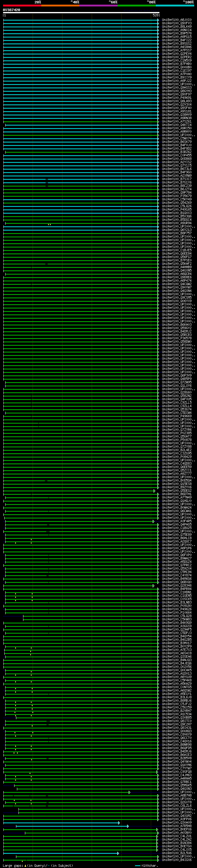The height and width of the screenshot is (868, 197).
Task: Open the last hit UniRef100_B4IGX6
Action: 176,860
